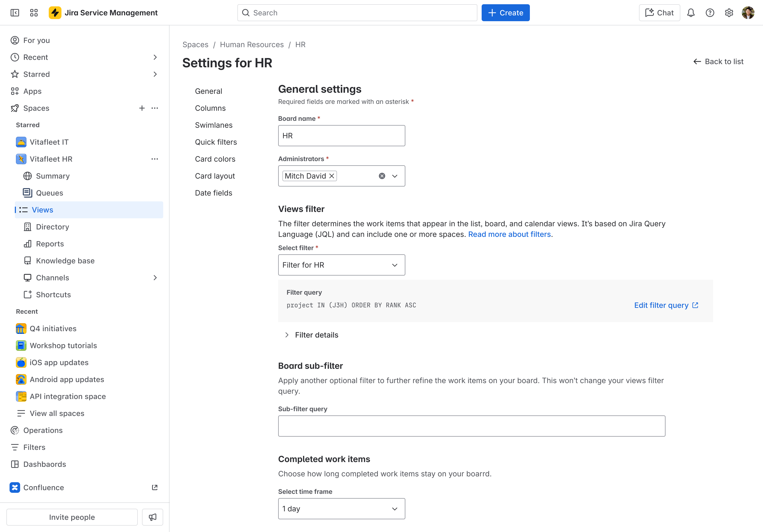The width and height of the screenshot is (763, 532).
Task: Open settings with the gear icon
Action: tap(729, 13)
